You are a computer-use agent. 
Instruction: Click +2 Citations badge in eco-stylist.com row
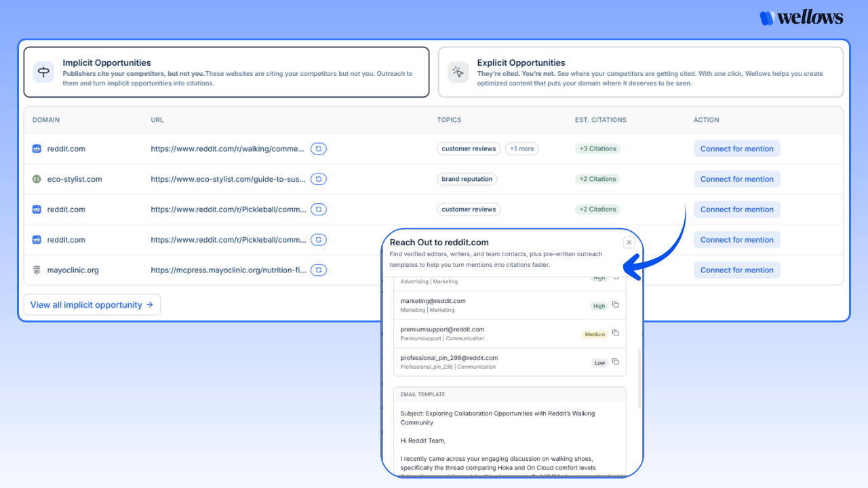(597, 179)
